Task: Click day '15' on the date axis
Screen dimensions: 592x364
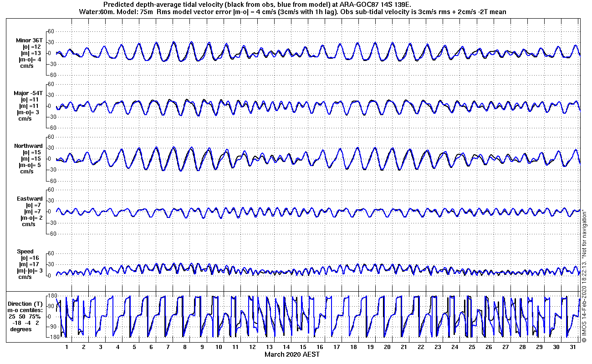Action: point(303,347)
